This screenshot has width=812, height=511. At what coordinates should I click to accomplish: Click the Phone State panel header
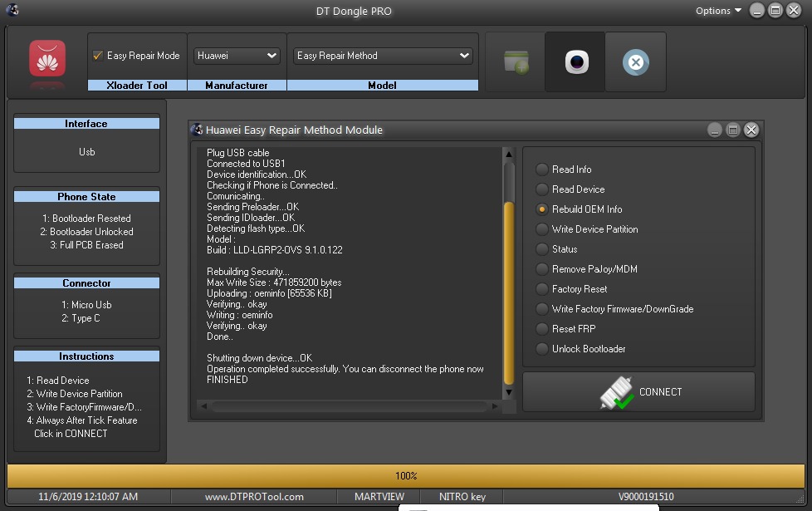pyautogui.click(x=86, y=197)
